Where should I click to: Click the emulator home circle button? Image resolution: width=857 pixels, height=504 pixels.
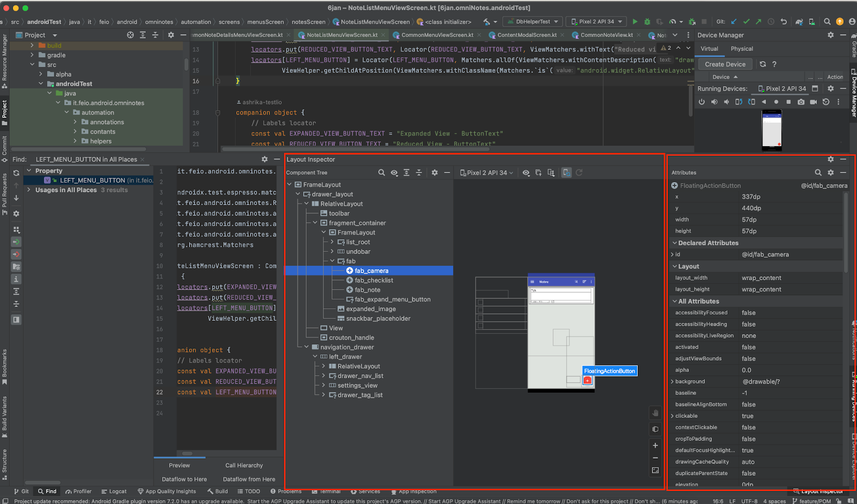click(x=776, y=102)
